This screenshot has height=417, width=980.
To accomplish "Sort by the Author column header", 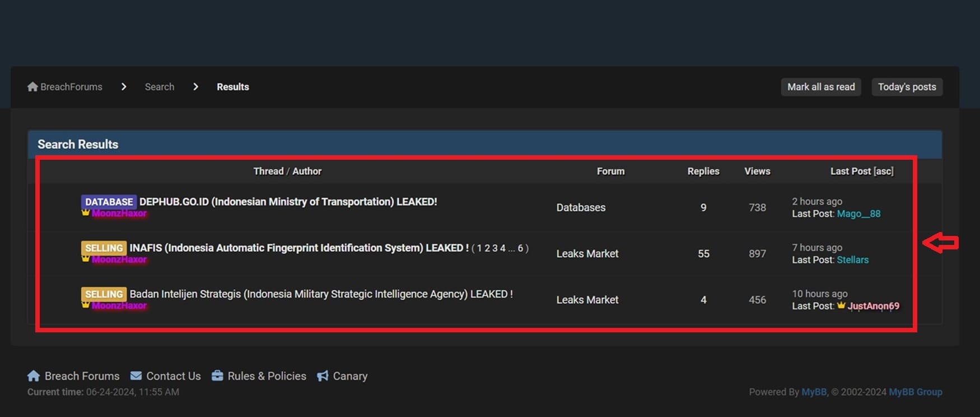I will [x=307, y=171].
